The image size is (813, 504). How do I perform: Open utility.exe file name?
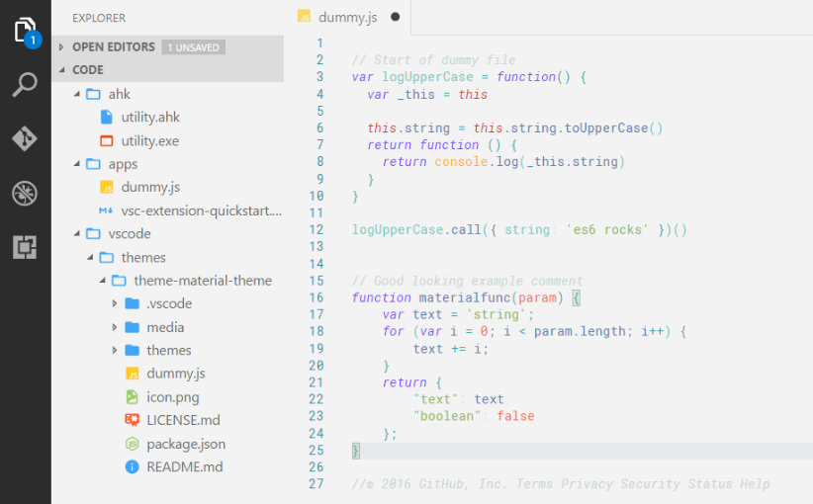150,141
